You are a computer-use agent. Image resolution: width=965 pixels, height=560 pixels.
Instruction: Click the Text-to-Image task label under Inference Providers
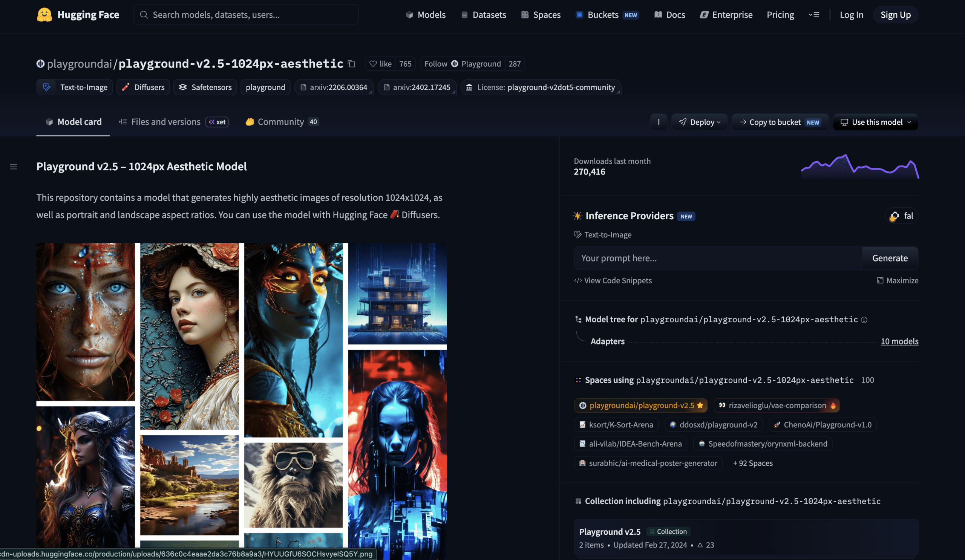click(x=603, y=235)
